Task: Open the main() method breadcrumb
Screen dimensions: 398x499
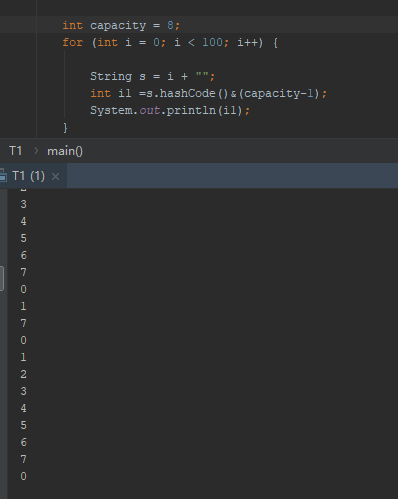Action: 65,151
